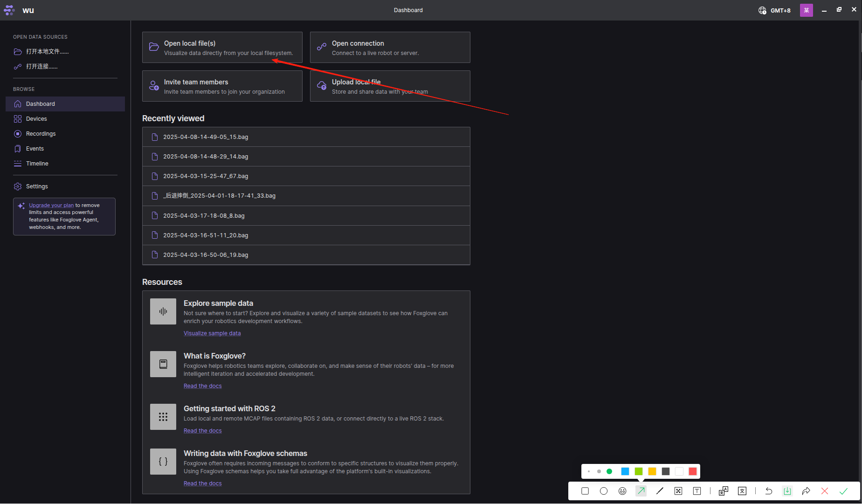Open the Recordings page in sidebar

[41, 134]
